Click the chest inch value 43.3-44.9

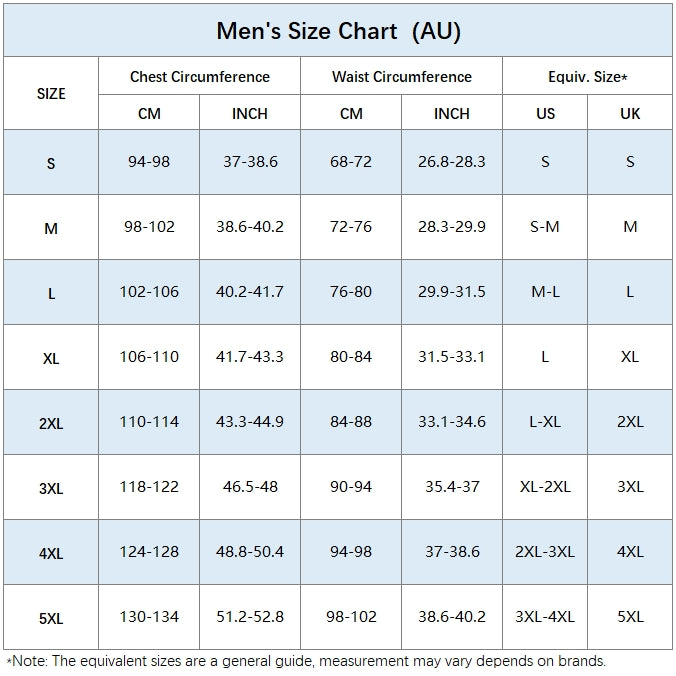[250, 422]
